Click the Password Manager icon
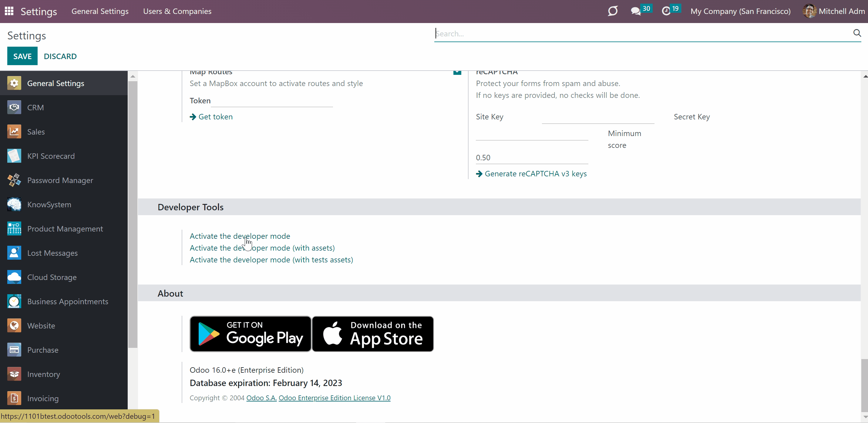 click(x=14, y=180)
